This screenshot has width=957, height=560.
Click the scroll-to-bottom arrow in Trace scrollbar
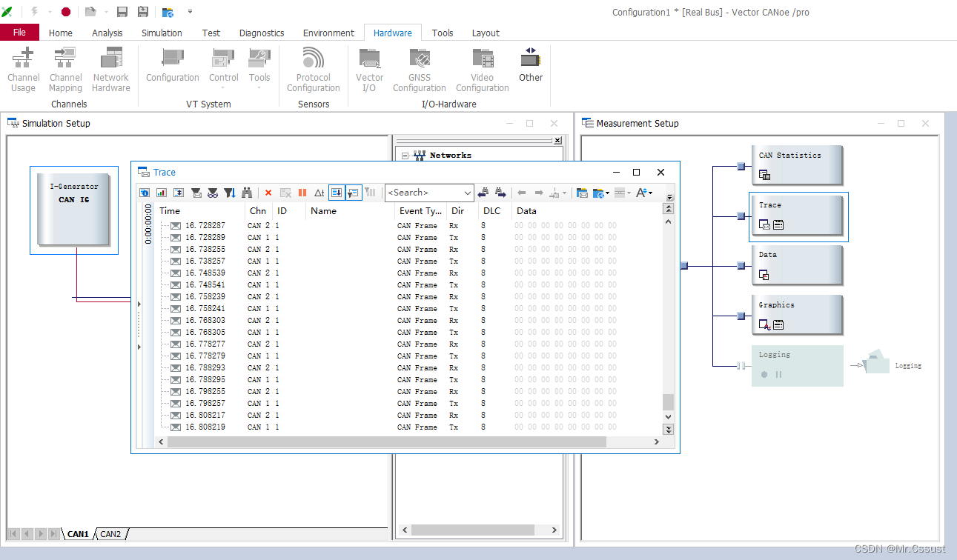(x=668, y=430)
